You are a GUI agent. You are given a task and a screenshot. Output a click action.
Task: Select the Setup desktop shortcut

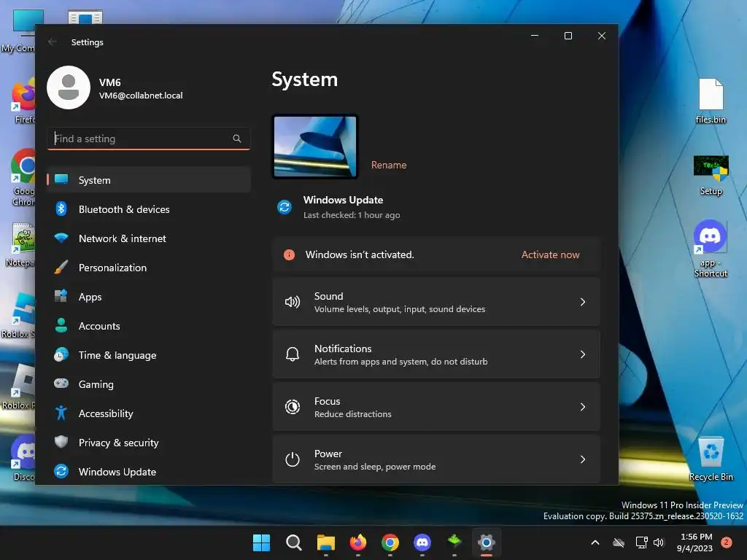point(711,175)
